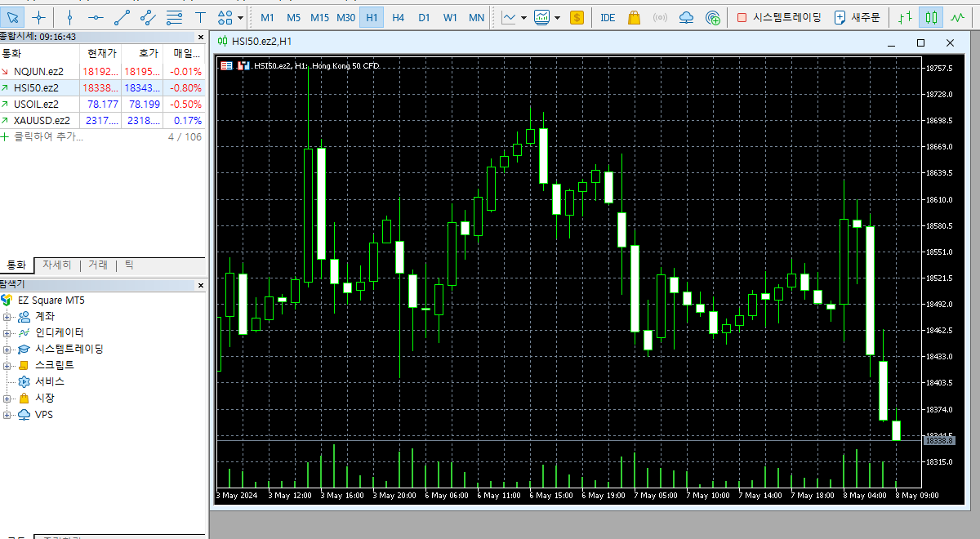This screenshot has height=539, width=980.
Task: Maximize the HSI50.ez2,H1 chart window
Action: coord(920,42)
